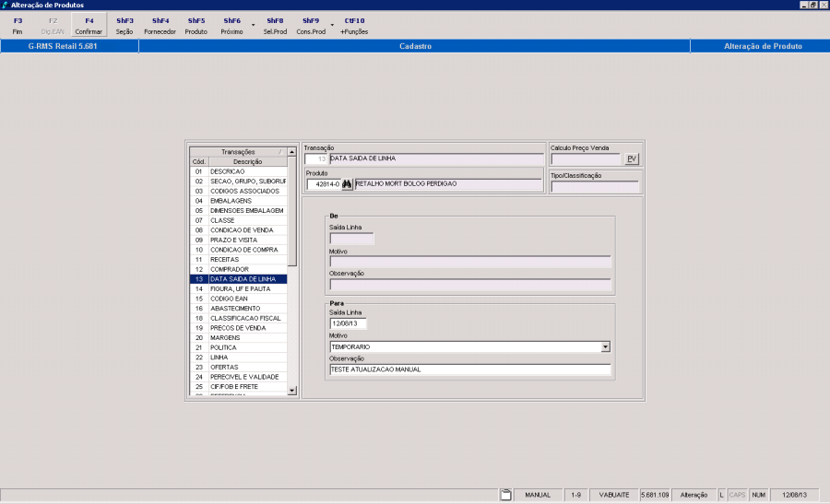Select transaction 08 CONDICAO DE VENDA
The height and width of the screenshot is (504, 830).
[238, 230]
